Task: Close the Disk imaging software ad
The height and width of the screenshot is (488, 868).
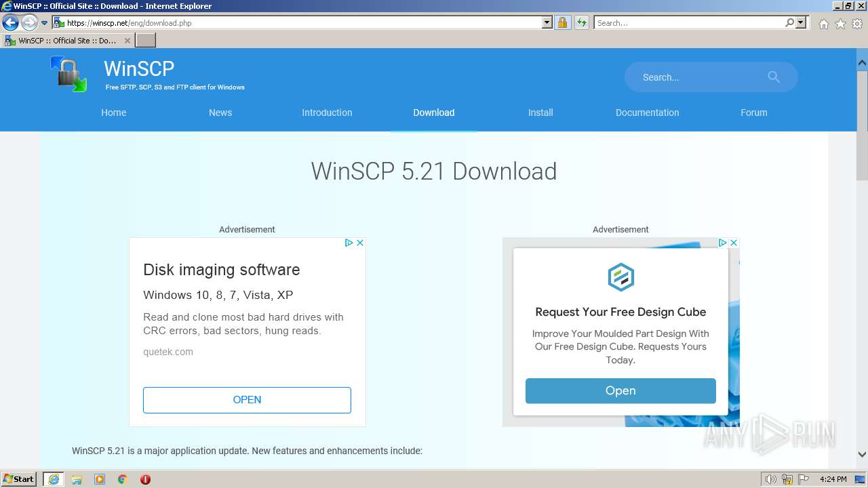Action: [360, 243]
